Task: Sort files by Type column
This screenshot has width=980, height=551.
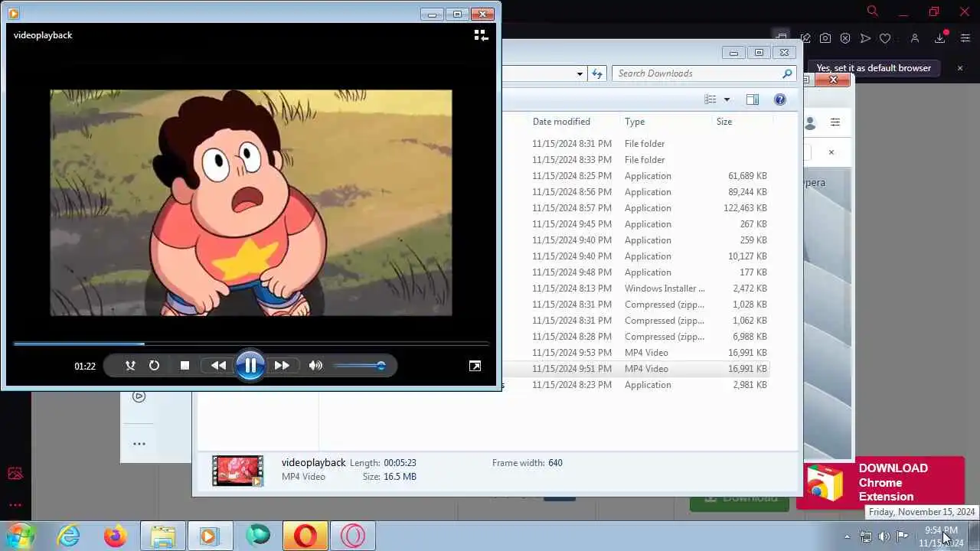Action: click(635, 122)
